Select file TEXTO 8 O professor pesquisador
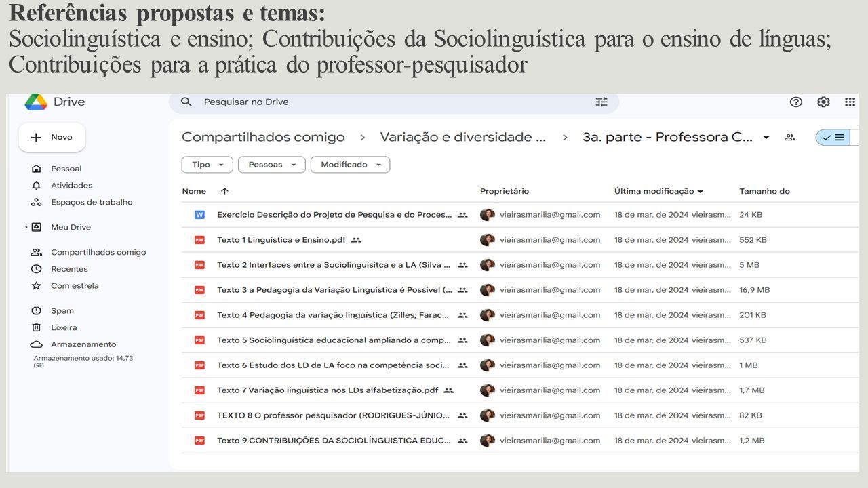The image size is (868, 488). tap(334, 415)
